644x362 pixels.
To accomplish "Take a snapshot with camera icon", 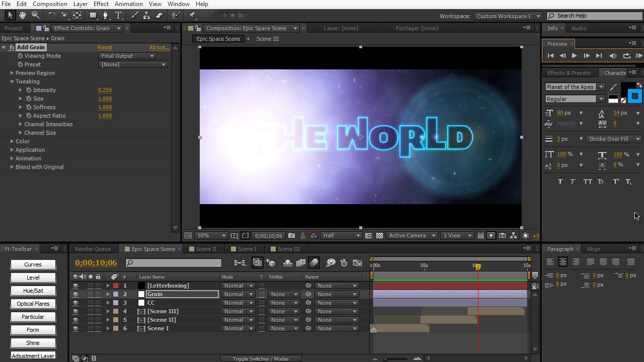I will coord(292,235).
